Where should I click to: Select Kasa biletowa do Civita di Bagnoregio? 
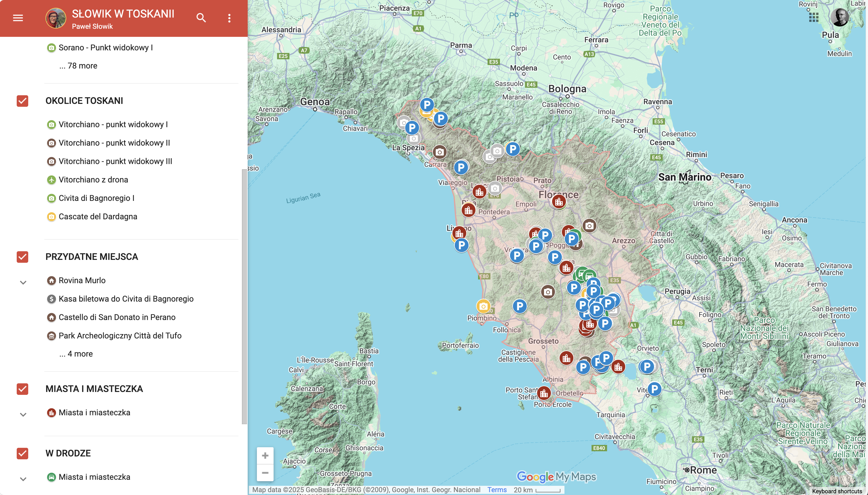pyautogui.click(x=126, y=299)
